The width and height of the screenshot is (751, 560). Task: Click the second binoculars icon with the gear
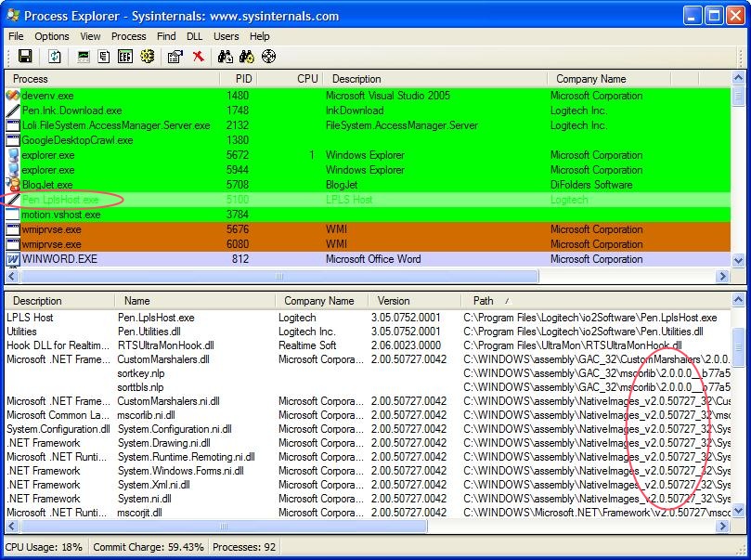tap(247, 57)
